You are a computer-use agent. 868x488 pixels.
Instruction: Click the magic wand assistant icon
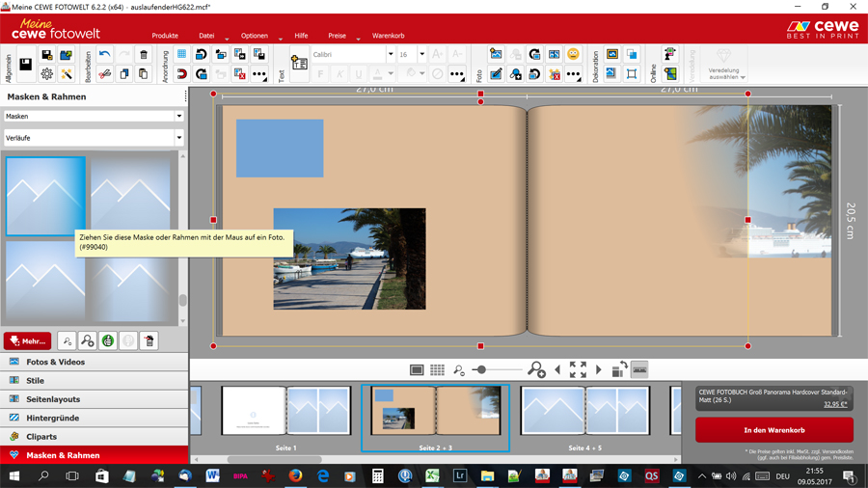[67, 74]
